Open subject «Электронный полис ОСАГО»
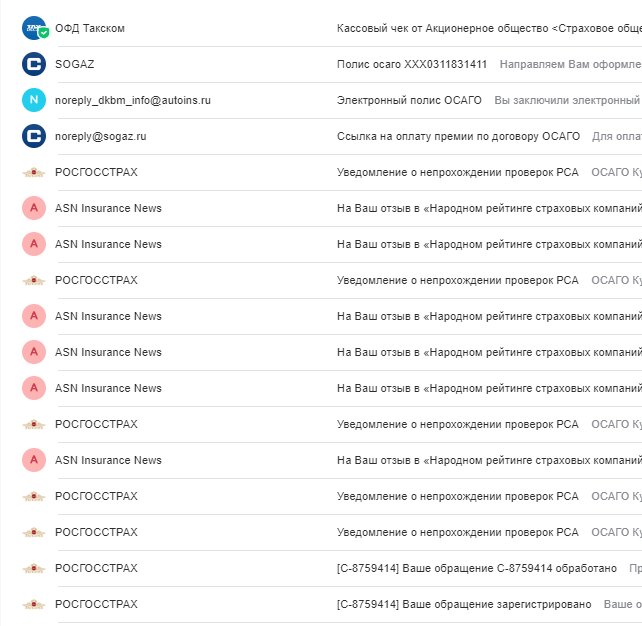This screenshot has height=626, width=642. [x=409, y=100]
